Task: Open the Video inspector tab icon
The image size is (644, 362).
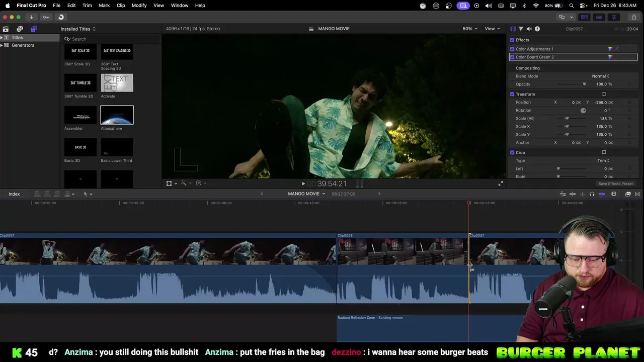Action: pyautogui.click(x=513, y=29)
